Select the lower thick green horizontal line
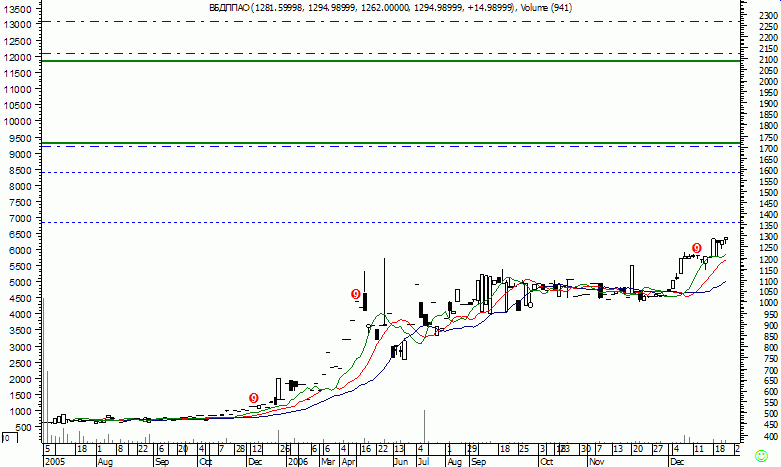The image size is (781, 467). 390,143
